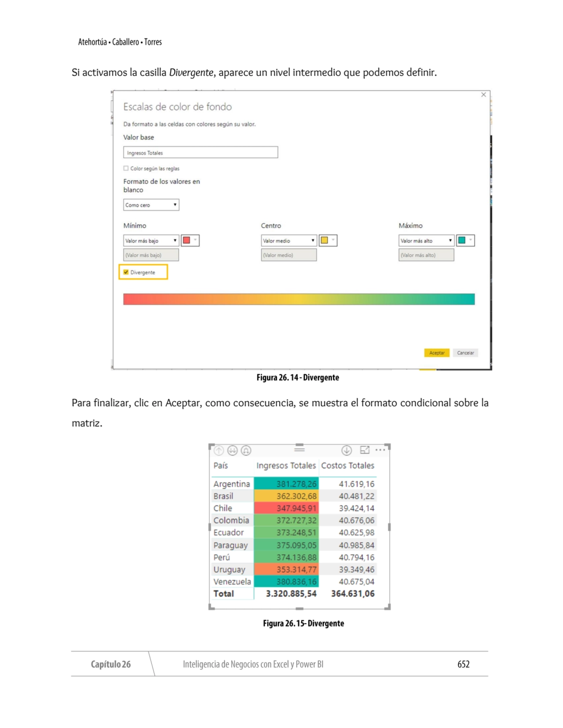This screenshot has width=563, height=728.
Task: Click the Costos Totales column header
Action: pos(347,466)
